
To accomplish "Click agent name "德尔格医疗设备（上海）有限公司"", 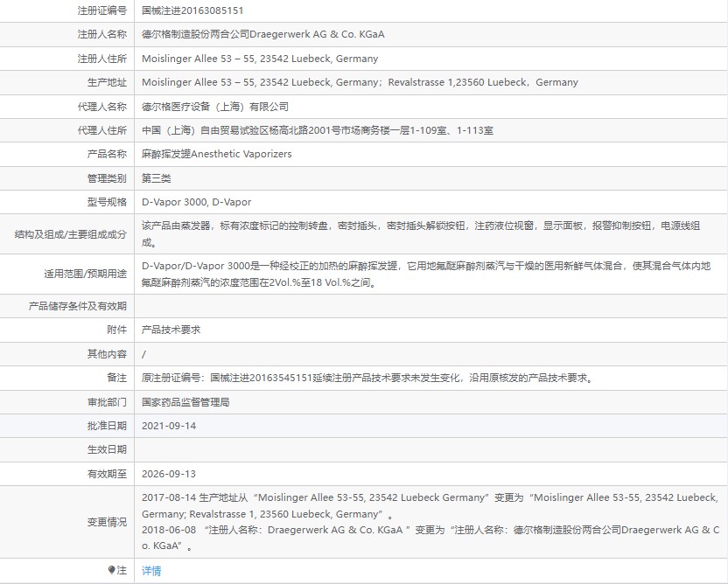I will tap(215, 107).
